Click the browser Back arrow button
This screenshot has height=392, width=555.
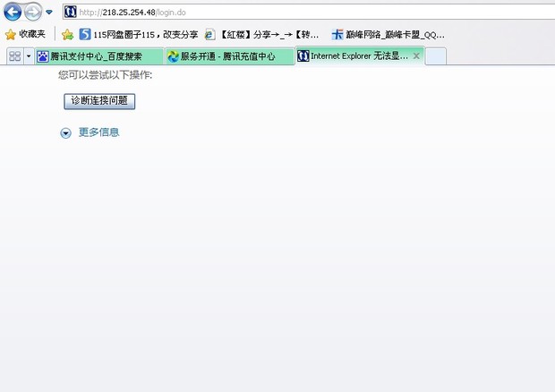coord(13,12)
